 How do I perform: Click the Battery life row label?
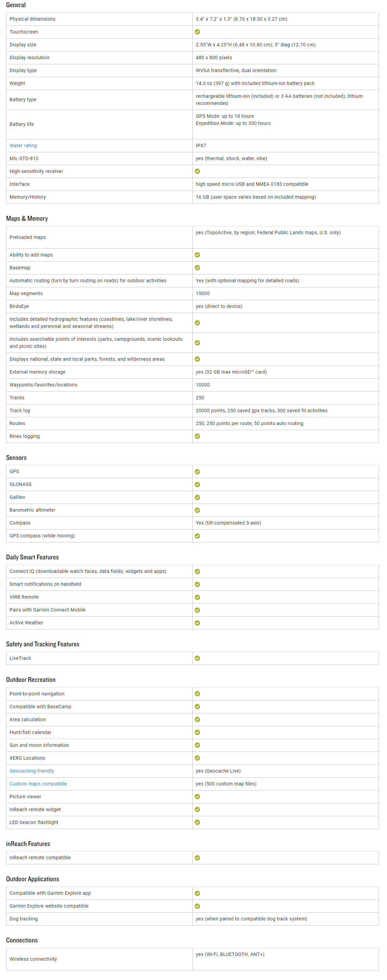[22, 125]
